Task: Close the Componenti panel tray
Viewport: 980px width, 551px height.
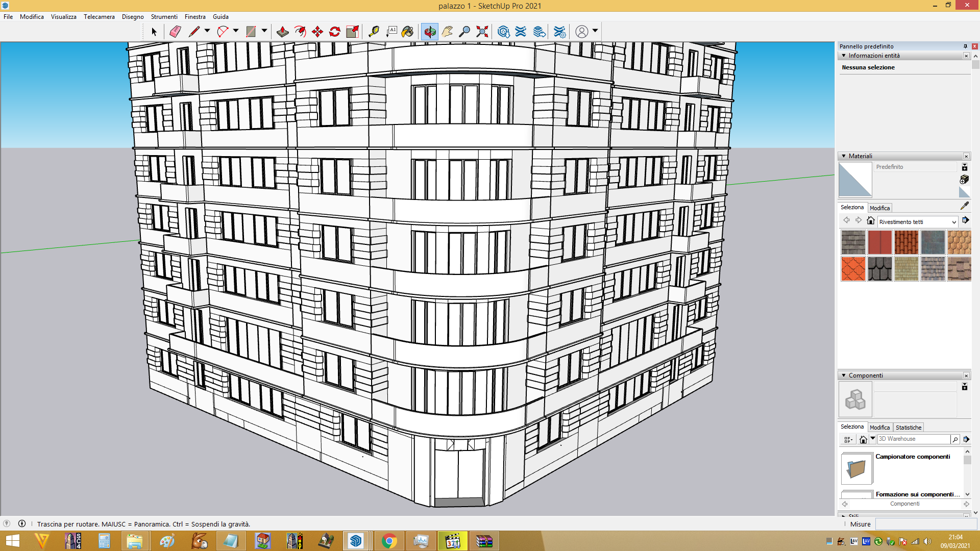Action: (966, 375)
